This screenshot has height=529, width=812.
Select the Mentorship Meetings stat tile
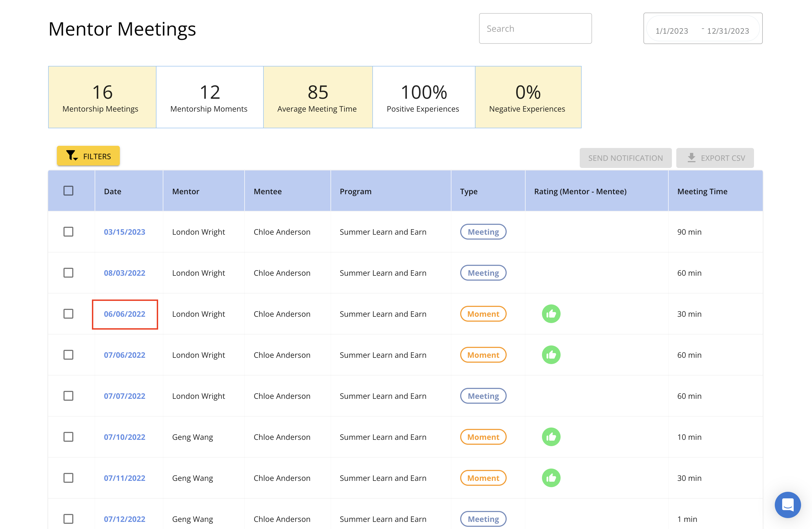102,97
